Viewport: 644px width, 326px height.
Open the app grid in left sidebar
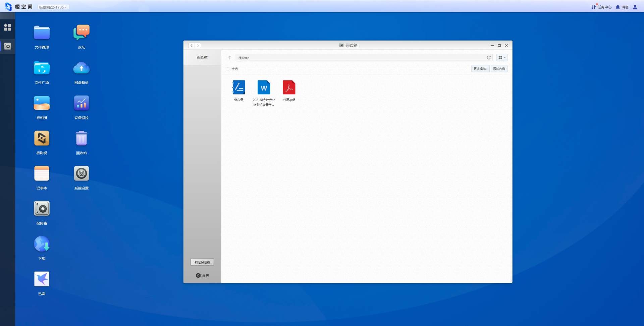7,27
